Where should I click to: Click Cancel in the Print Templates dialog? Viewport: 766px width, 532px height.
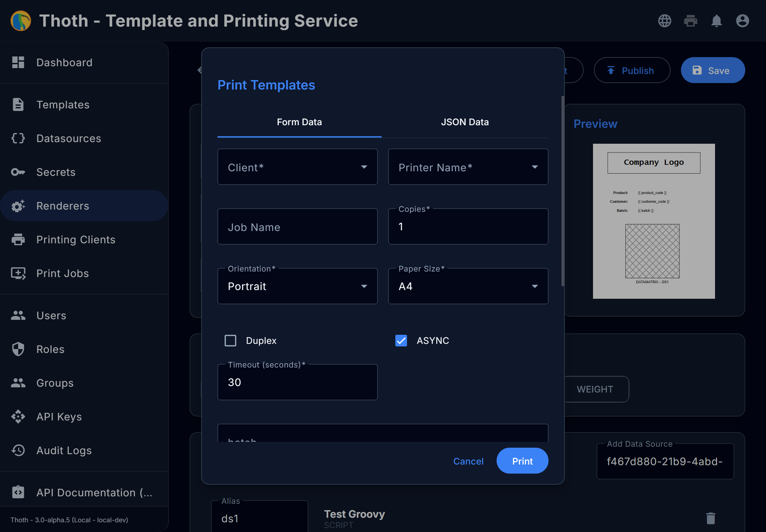point(468,461)
